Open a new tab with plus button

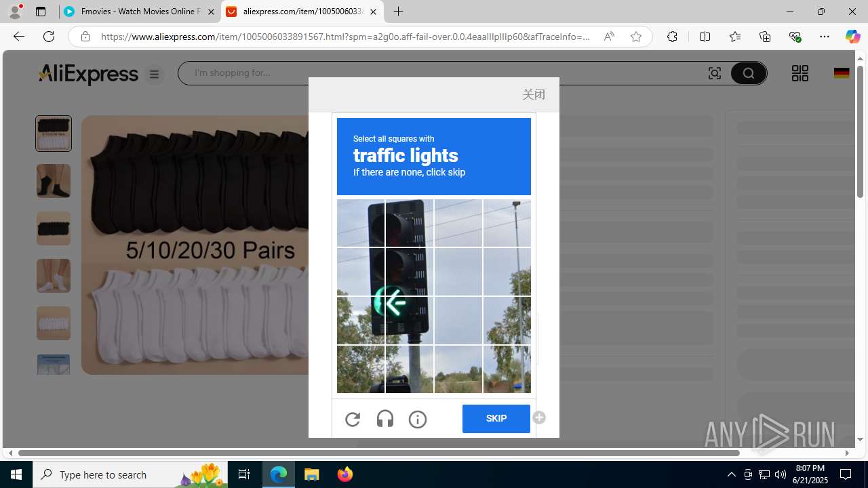coord(399,12)
